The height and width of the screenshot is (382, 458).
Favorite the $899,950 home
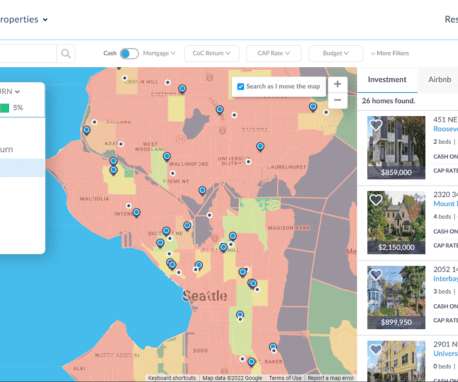376,275
